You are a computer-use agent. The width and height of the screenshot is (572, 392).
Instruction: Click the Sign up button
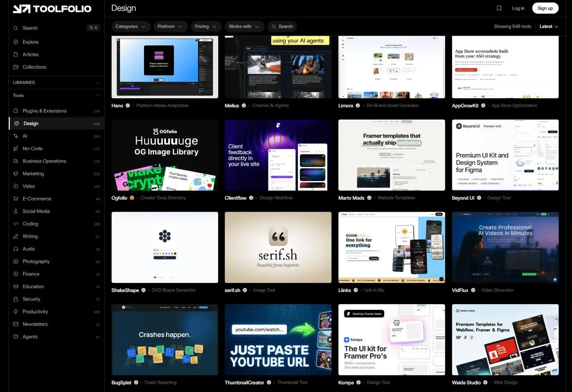tap(545, 8)
